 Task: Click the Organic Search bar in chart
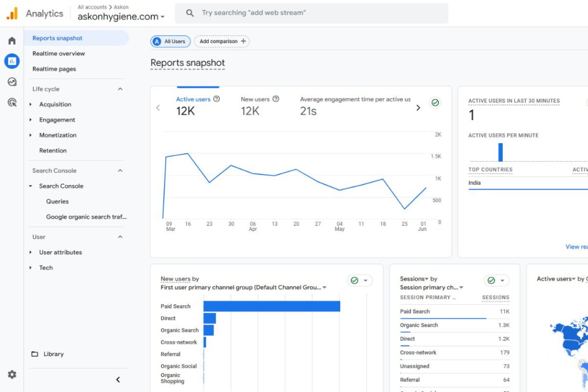[209, 330]
